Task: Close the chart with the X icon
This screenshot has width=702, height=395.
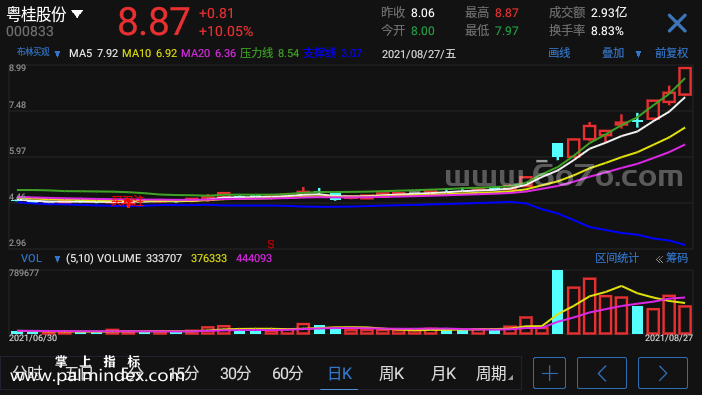Action: (677, 23)
